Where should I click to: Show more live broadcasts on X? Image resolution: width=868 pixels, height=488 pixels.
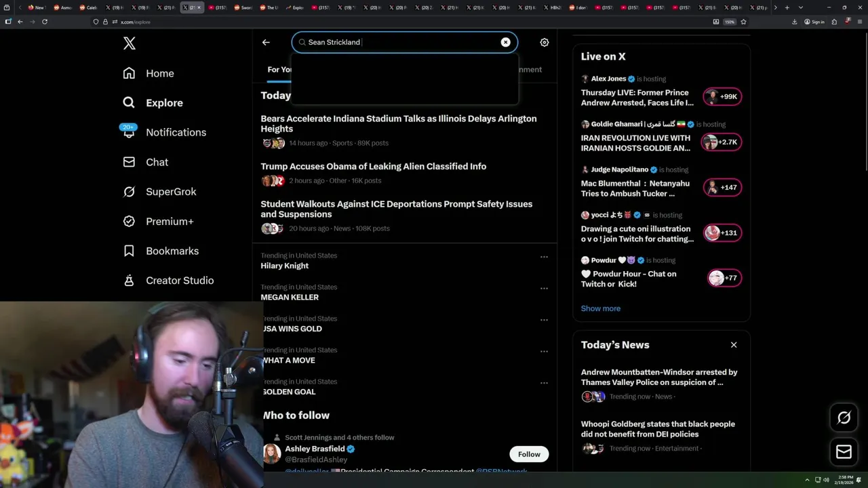600,308
